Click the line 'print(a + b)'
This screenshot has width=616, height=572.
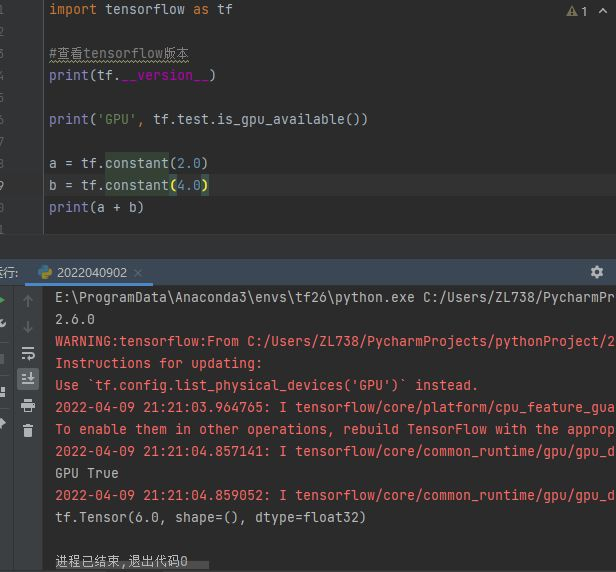pos(96,207)
